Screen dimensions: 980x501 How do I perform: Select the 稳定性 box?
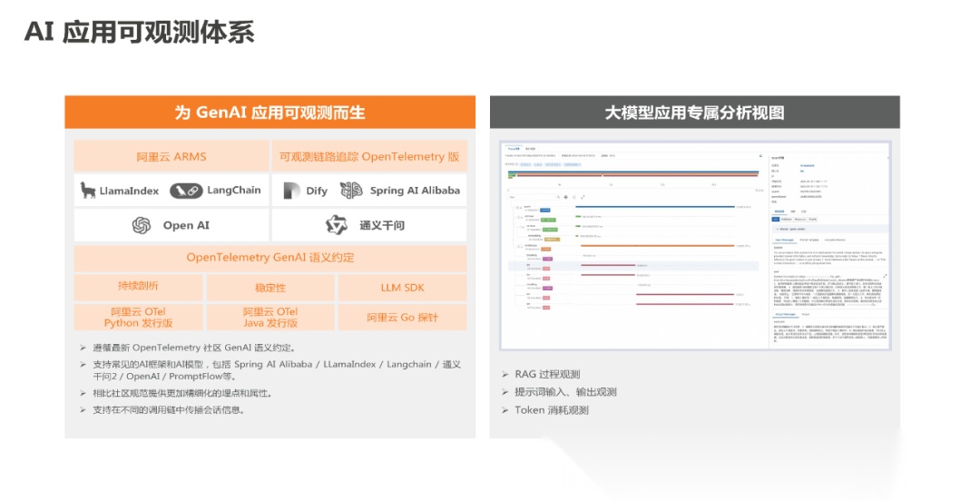tap(270, 287)
